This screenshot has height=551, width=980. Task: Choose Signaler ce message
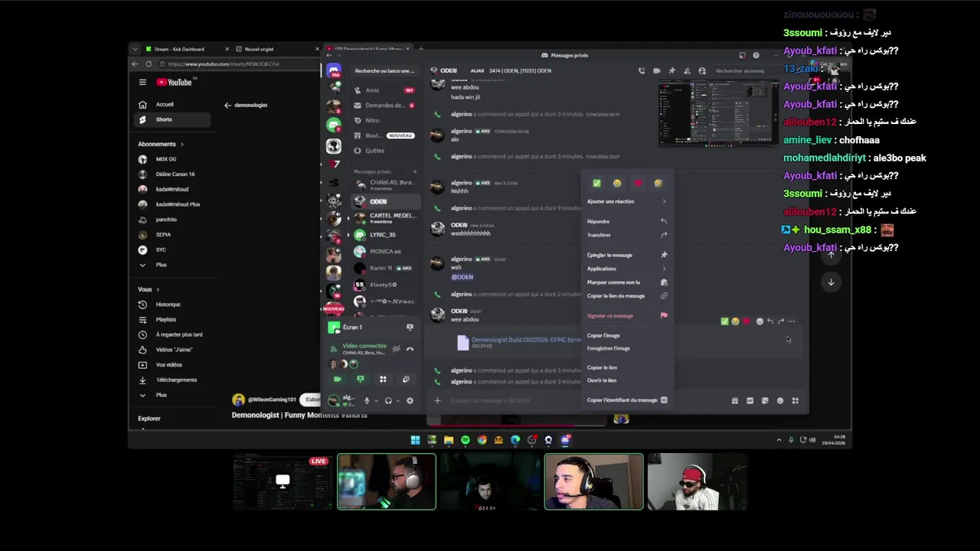tap(627, 315)
